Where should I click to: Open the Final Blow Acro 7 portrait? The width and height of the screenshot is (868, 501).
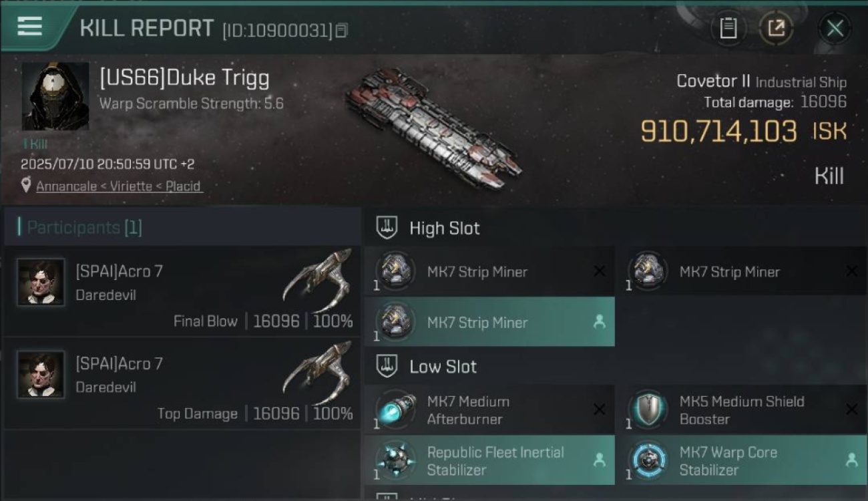tap(41, 282)
